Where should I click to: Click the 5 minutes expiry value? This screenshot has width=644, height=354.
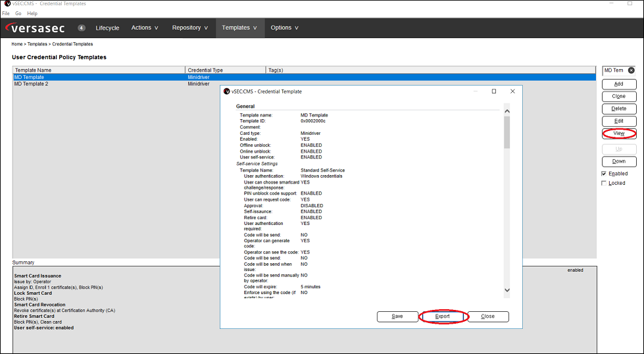pyautogui.click(x=310, y=287)
